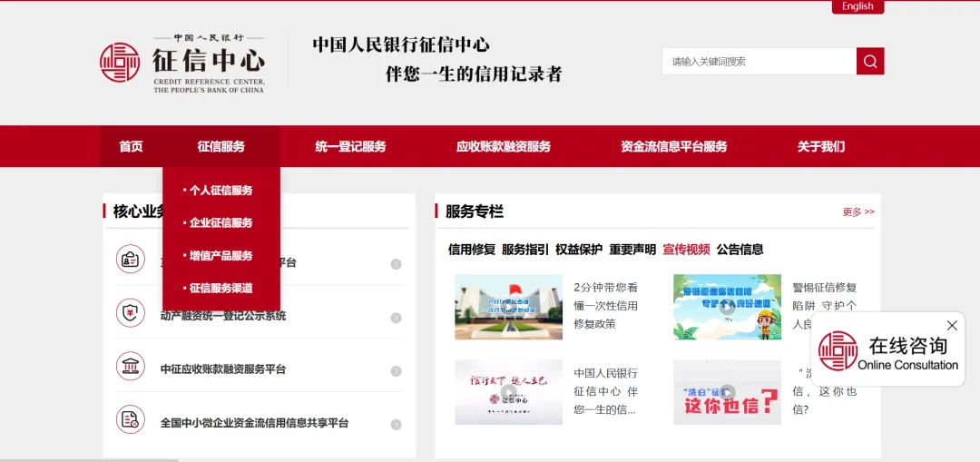Screen dimensions: 980x462
Task: Click the red search magnifier button
Action: [870, 61]
